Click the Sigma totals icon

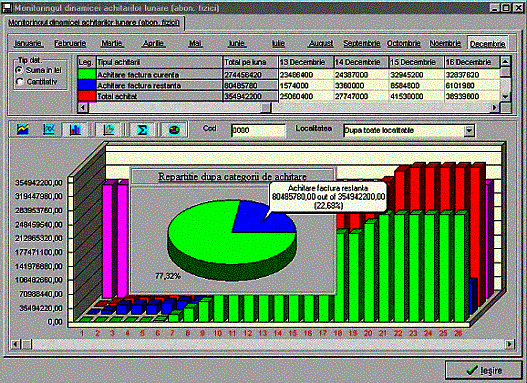pos(142,130)
